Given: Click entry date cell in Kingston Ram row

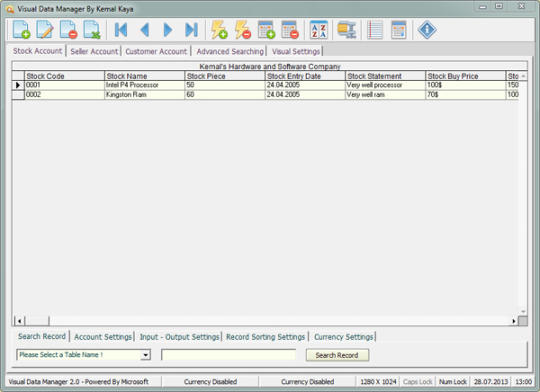Looking at the screenshot, I should point(305,95).
